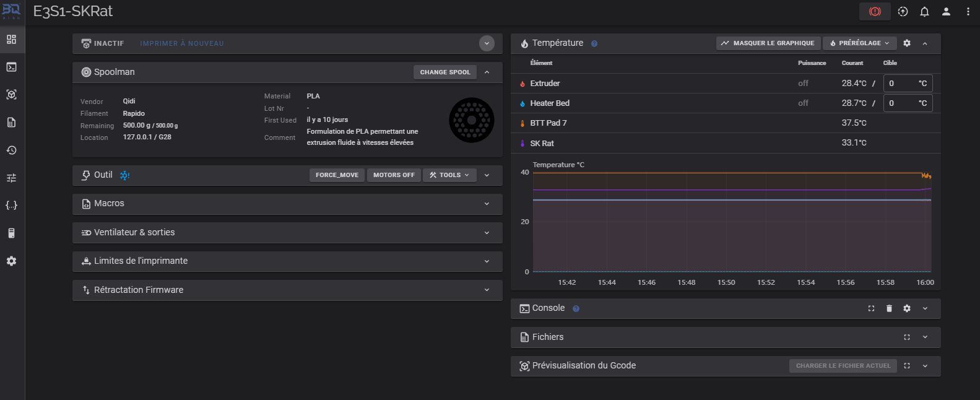The image size is (980, 400).
Task: Expand Rétractation Firmware panel
Action: [x=487, y=290]
